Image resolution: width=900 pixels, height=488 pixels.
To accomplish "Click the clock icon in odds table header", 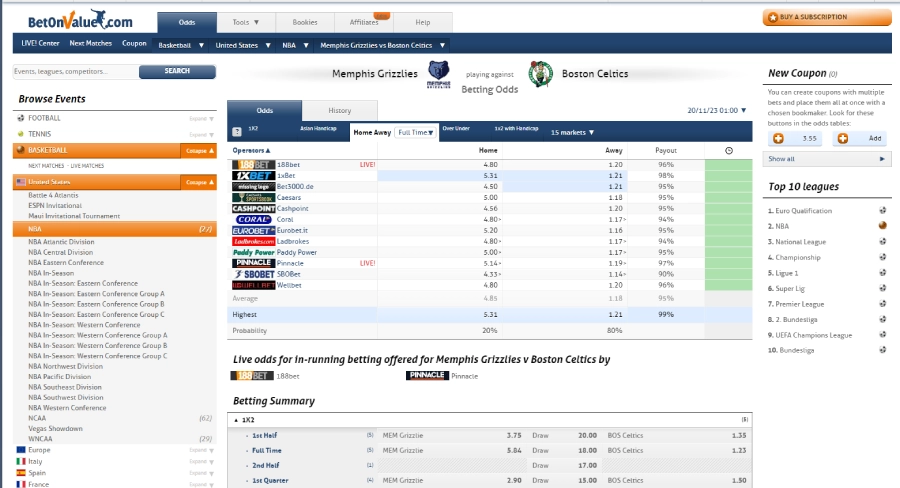I will [x=729, y=150].
